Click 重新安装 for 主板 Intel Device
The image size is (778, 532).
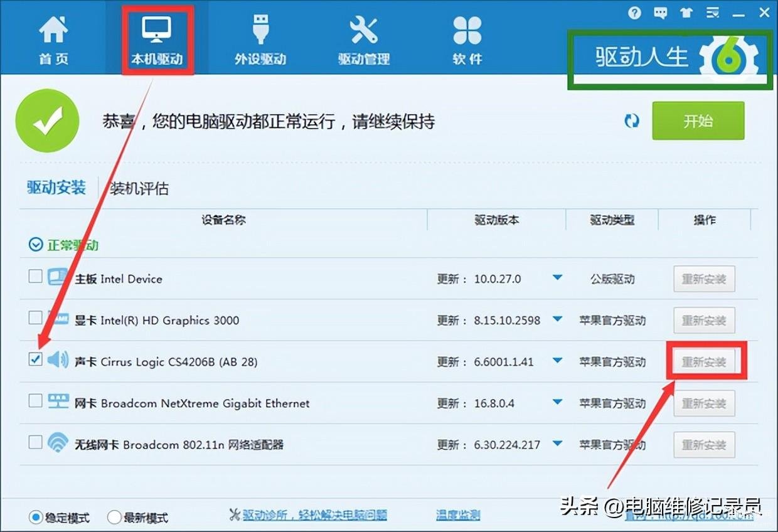pos(704,279)
